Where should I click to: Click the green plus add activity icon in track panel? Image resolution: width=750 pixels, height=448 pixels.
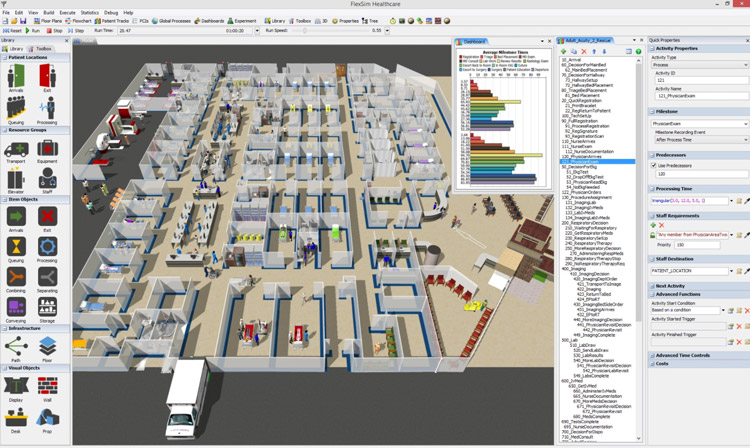pyautogui.click(x=563, y=51)
